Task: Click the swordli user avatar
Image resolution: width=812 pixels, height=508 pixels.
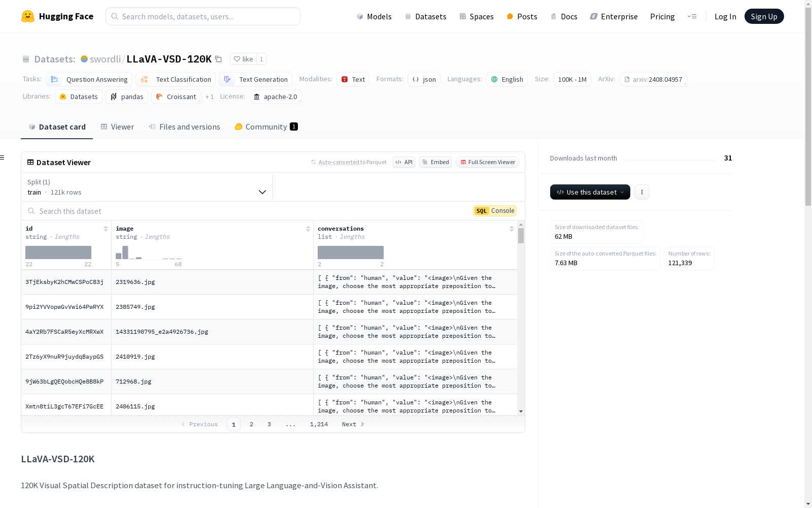Action: 84,59
